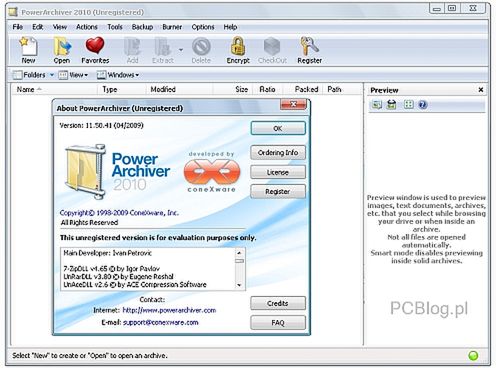Open the Actions menu

pos(87,27)
